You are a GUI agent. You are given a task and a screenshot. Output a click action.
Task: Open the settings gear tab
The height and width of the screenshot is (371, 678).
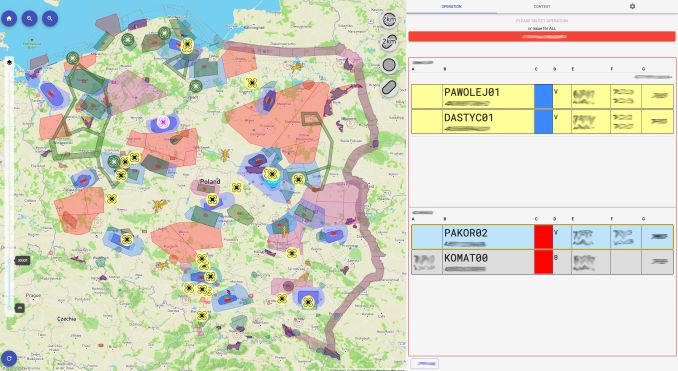(x=632, y=6)
